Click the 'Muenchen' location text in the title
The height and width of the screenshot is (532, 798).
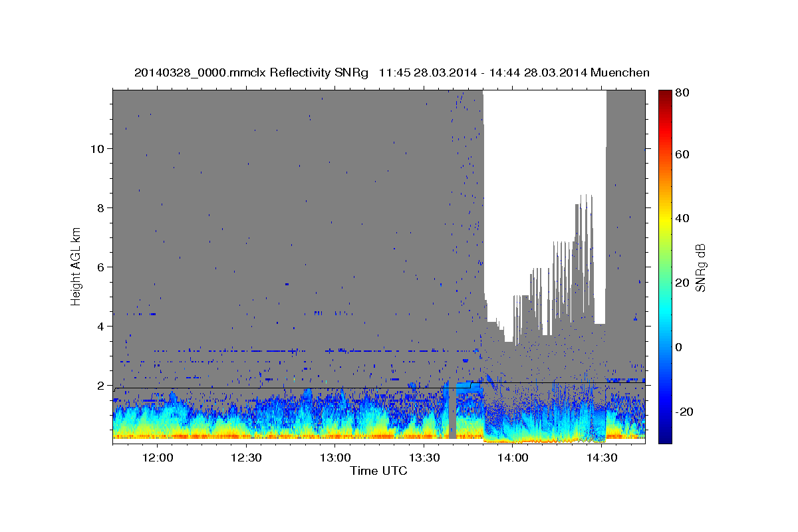pos(620,72)
